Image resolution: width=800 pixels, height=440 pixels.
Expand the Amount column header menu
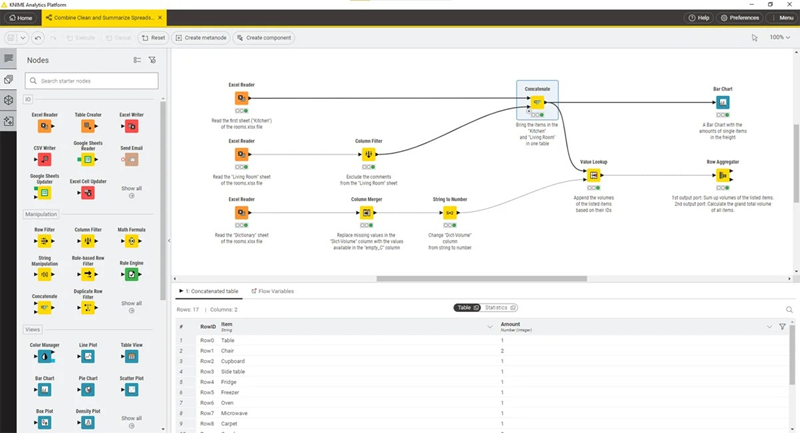769,327
